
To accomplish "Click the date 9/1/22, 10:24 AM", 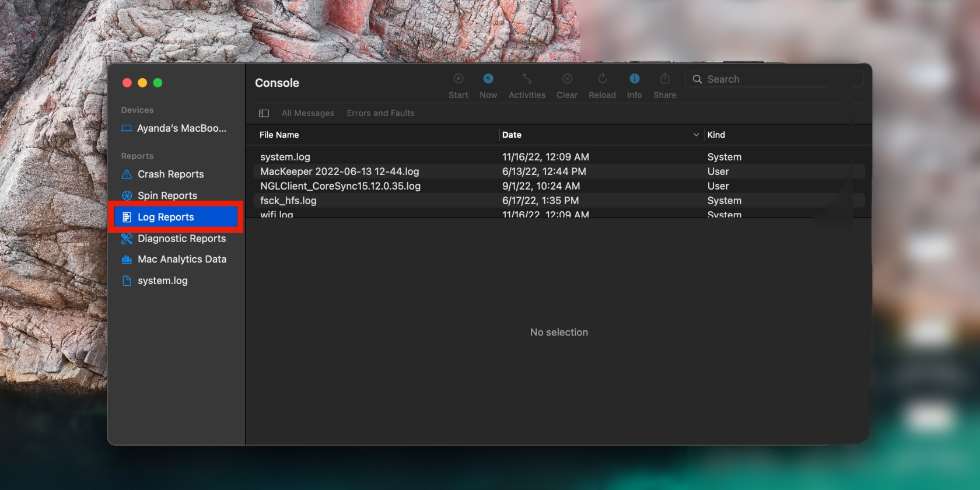I will [x=541, y=186].
